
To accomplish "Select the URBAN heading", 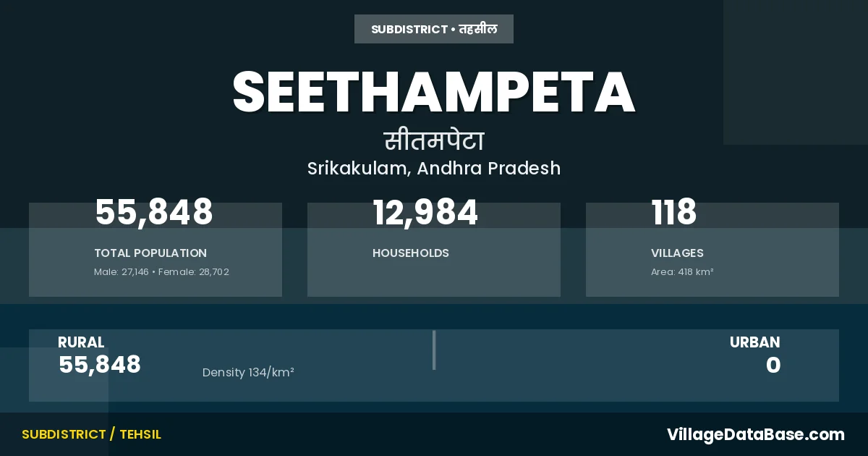I will 754,342.
